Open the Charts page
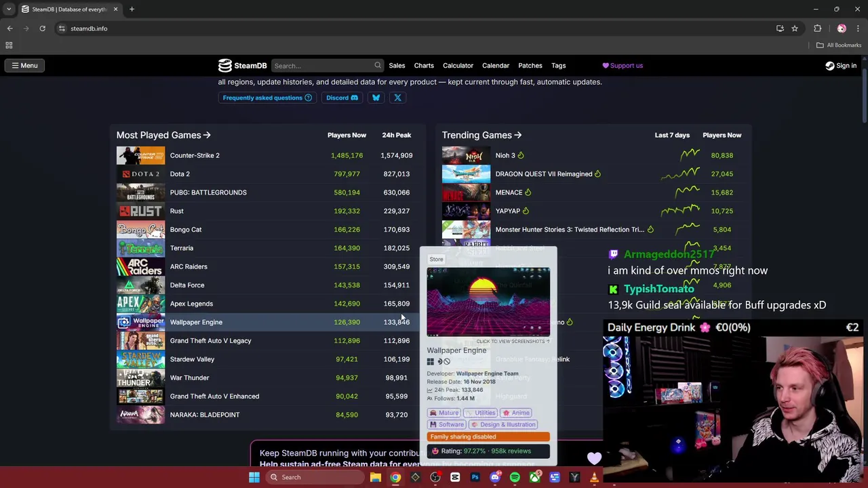 tap(424, 66)
